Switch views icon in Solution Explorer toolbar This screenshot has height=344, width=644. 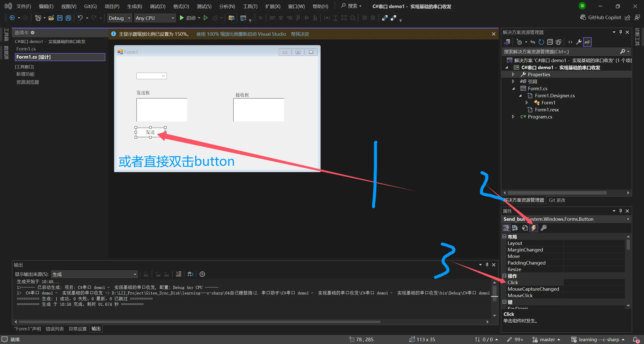coord(507,42)
